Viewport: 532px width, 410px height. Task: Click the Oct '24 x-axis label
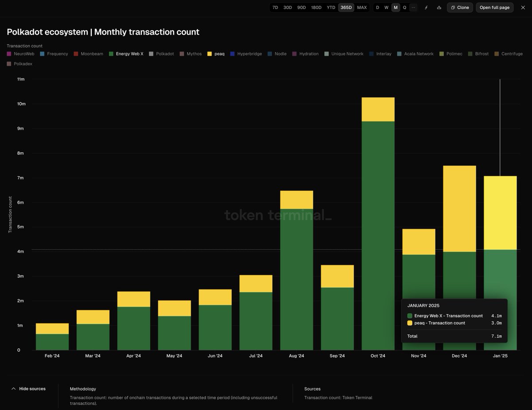pos(378,356)
